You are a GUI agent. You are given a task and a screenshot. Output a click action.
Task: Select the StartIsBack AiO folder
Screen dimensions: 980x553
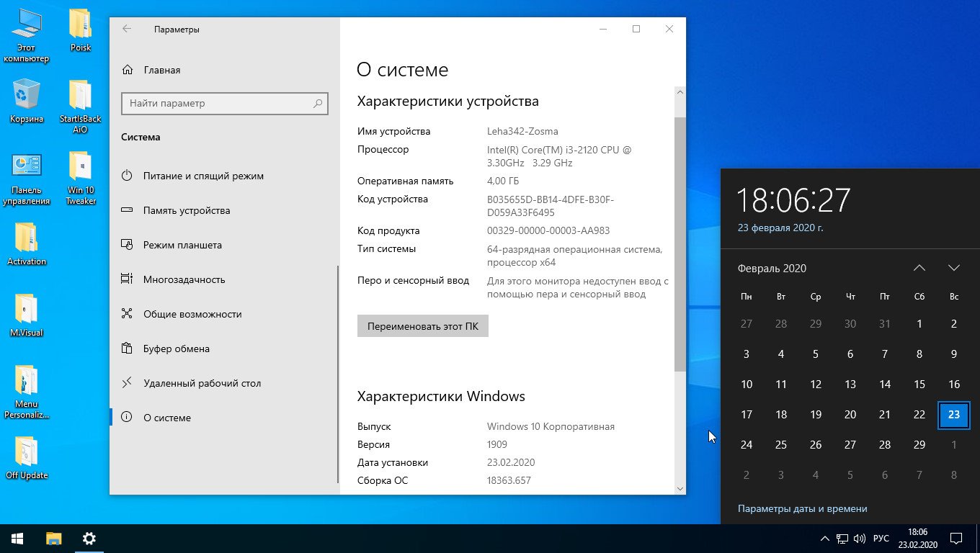tap(81, 107)
